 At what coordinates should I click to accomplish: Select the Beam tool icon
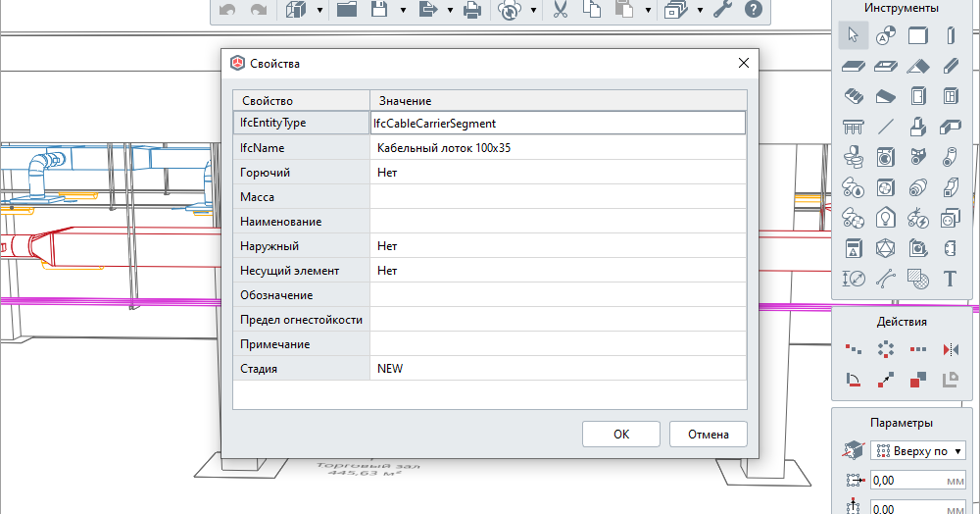pyautogui.click(x=951, y=66)
